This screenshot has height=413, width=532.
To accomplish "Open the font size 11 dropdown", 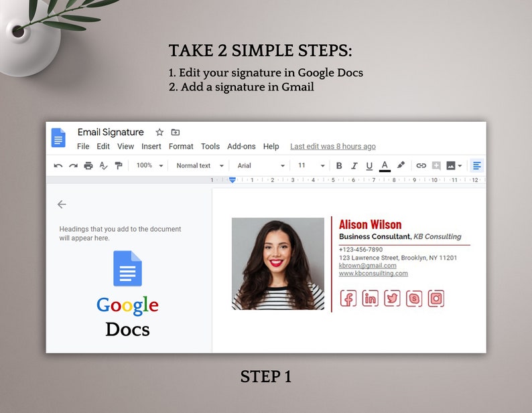I will (x=311, y=166).
